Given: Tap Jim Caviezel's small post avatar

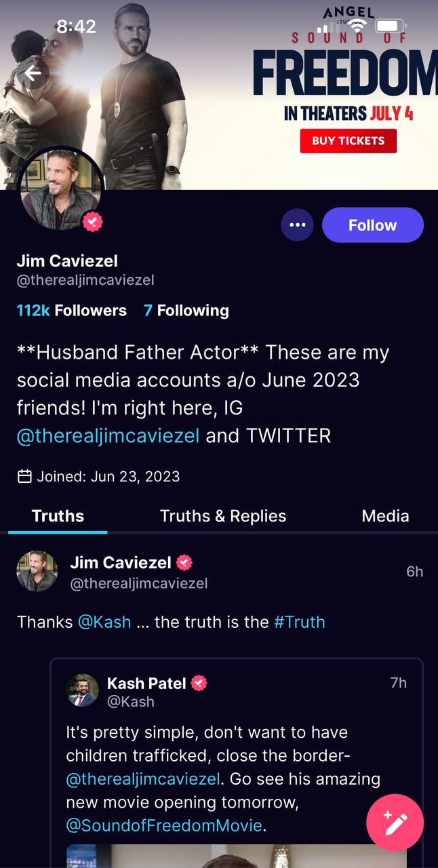Looking at the screenshot, I should pyautogui.click(x=37, y=571).
